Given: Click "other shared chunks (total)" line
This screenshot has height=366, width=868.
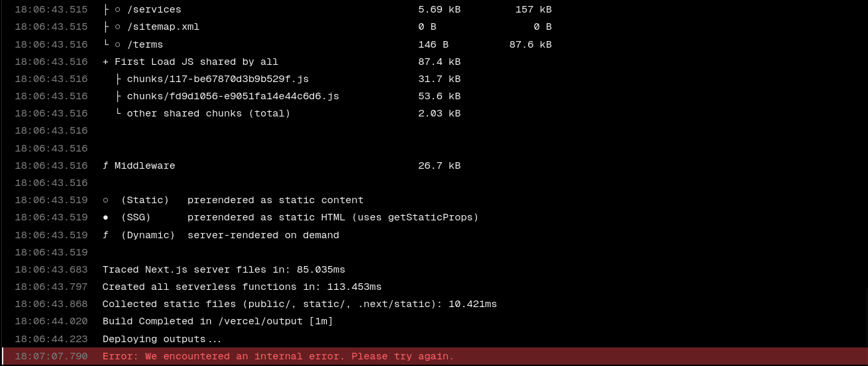Looking at the screenshot, I should tap(208, 114).
